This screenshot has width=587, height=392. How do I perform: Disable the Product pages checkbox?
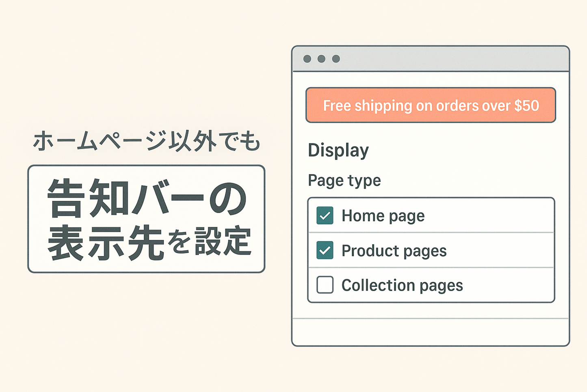[x=325, y=250]
